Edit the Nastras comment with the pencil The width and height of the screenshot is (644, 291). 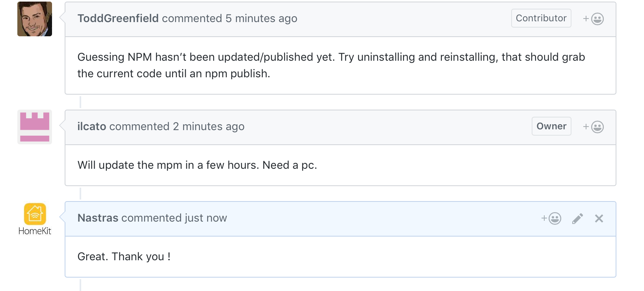click(577, 218)
